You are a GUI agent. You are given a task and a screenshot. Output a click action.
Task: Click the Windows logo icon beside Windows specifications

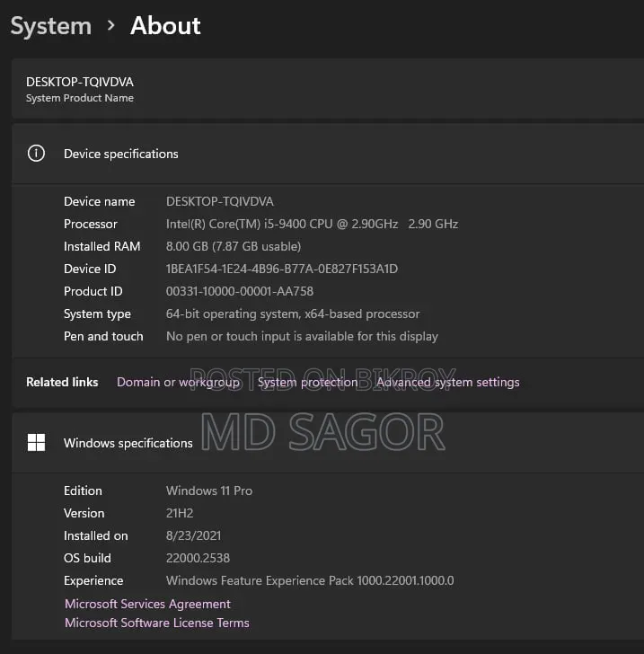point(36,443)
